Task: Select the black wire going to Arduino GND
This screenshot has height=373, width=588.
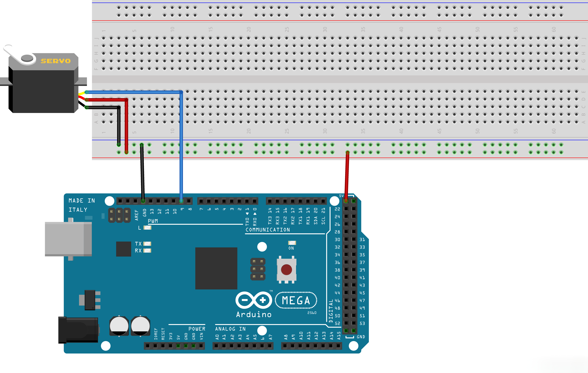Action: tap(142, 173)
